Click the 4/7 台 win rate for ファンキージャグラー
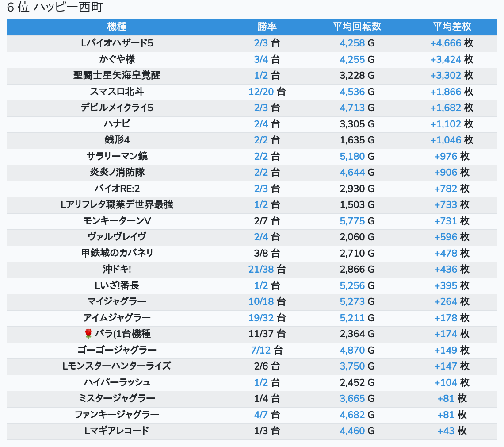 pos(267,415)
